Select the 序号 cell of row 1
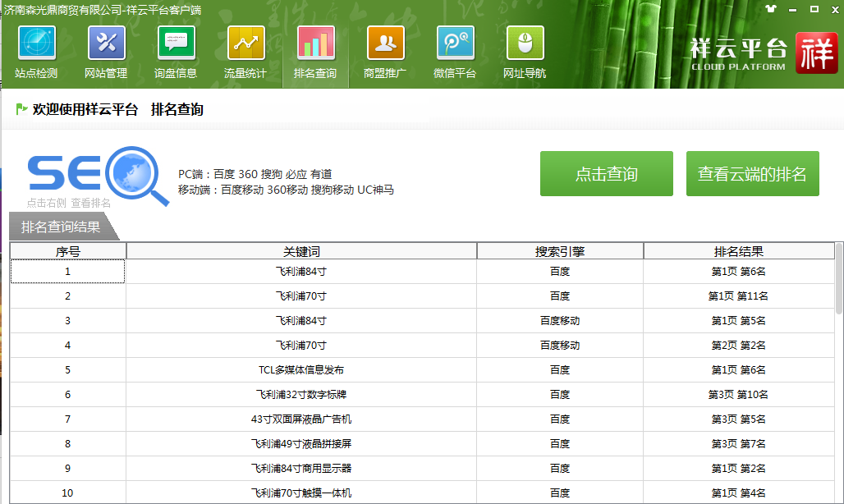This screenshot has width=844, height=504. coord(68,272)
